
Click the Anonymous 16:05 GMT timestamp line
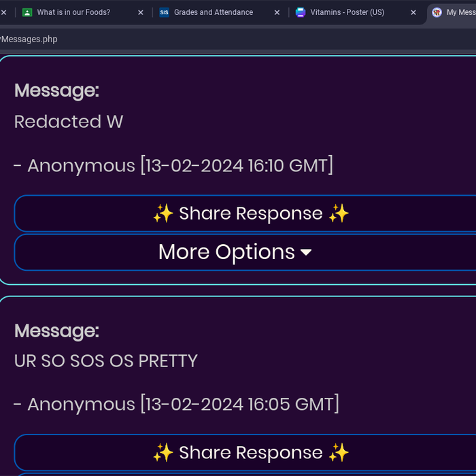[x=176, y=404]
